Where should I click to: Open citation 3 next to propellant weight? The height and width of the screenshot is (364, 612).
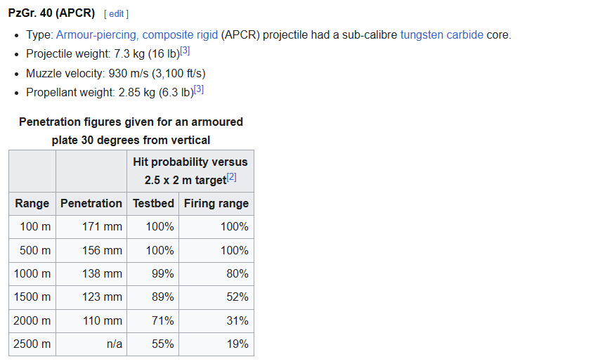pos(199,89)
